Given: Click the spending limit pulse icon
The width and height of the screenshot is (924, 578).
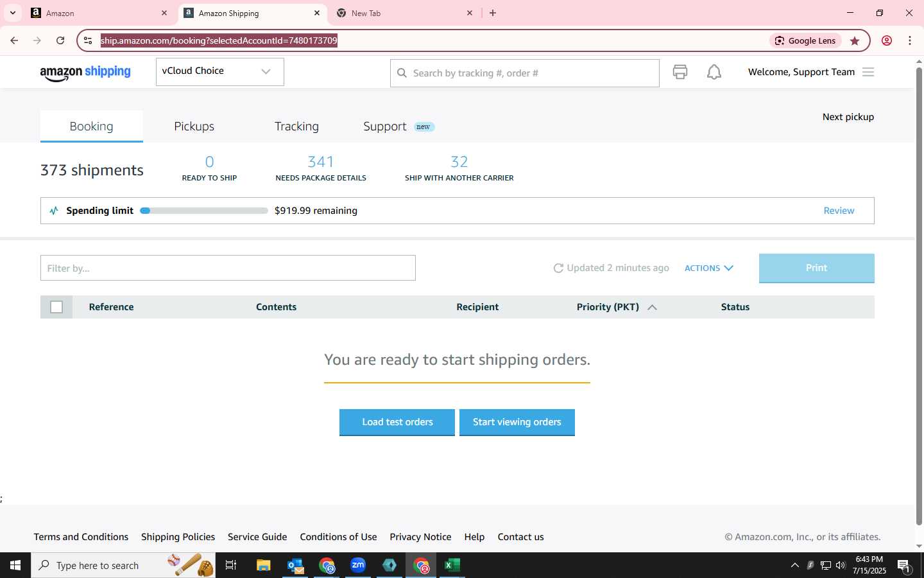Looking at the screenshot, I should click(x=54, y=211).
